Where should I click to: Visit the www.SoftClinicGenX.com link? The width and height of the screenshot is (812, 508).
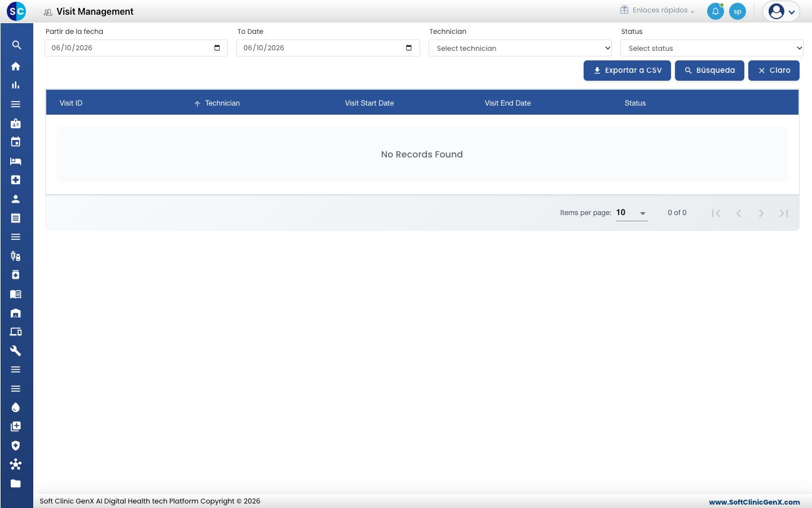click(754, 502)
